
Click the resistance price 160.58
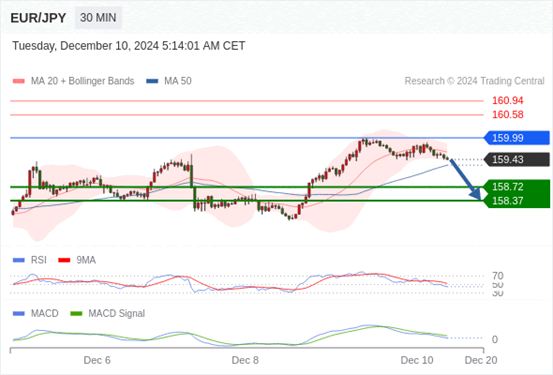point(508,115)
